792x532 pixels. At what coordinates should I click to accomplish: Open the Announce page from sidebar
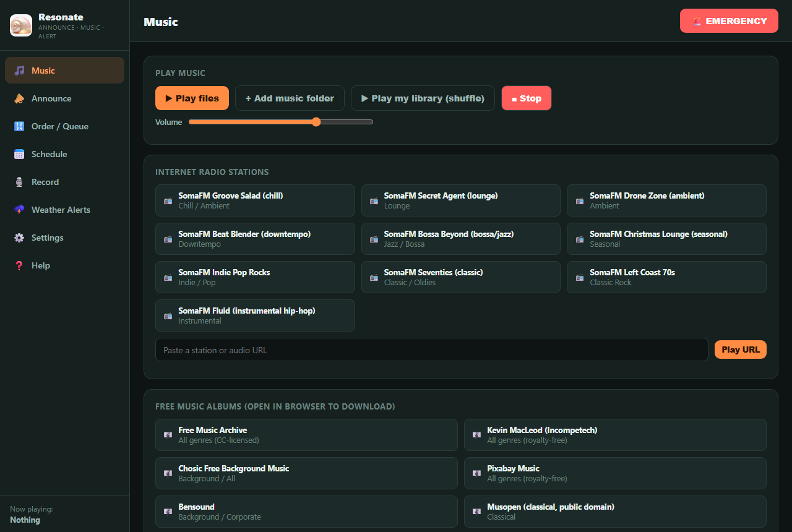pos(64,98)
